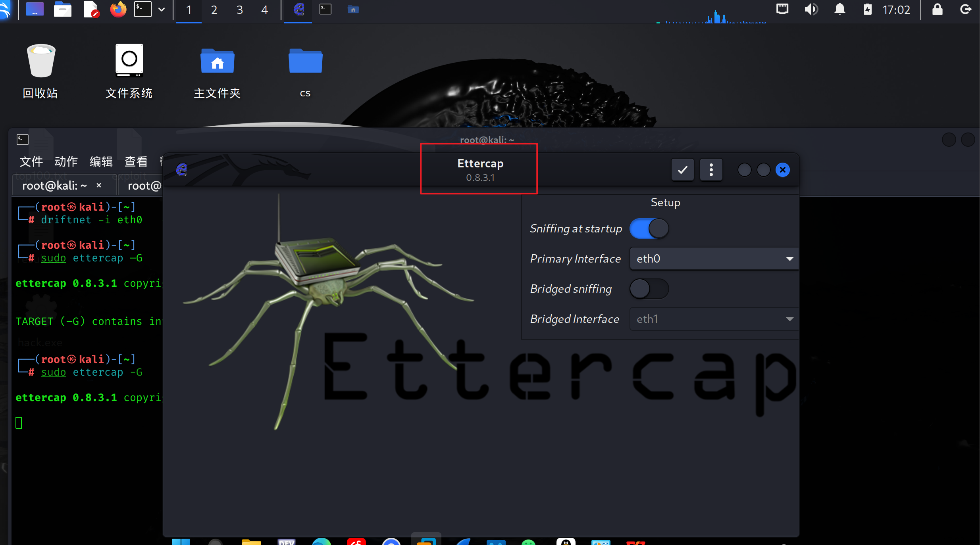
Task: Maximize the terminal window
Action: (968, 140)
